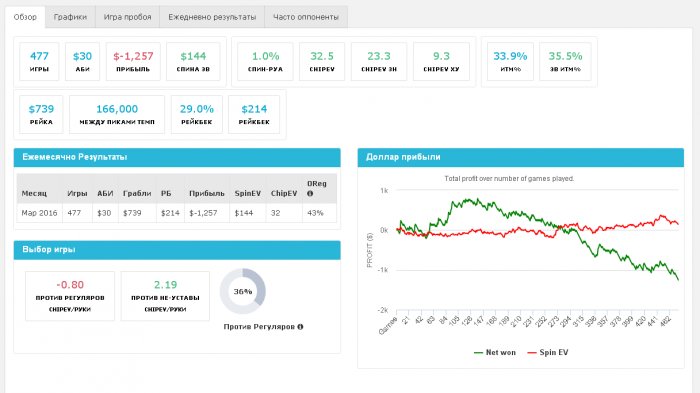Click the info icon next to OReg
The width and height of the screenshot is (700, 393).
point(310,193)
